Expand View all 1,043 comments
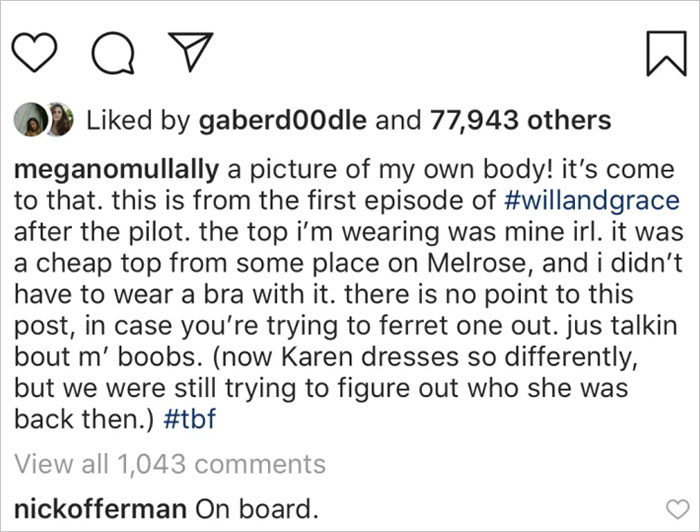 [170, 464]
